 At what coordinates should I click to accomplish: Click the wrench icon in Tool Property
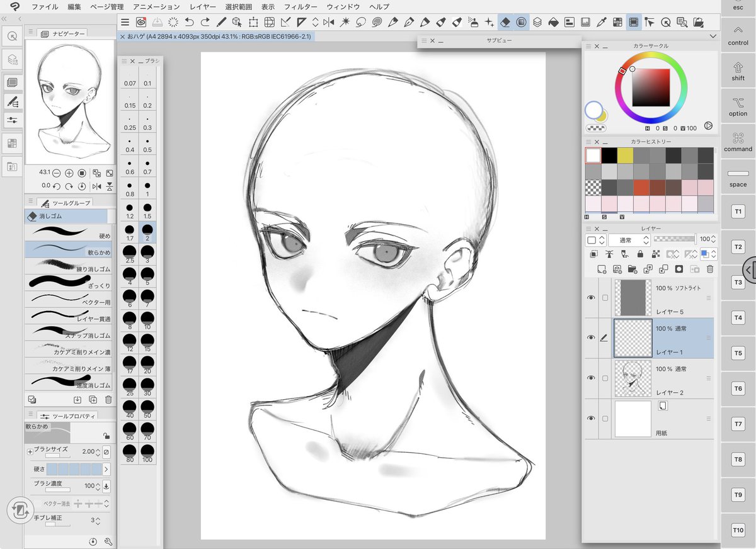(108, 541)
